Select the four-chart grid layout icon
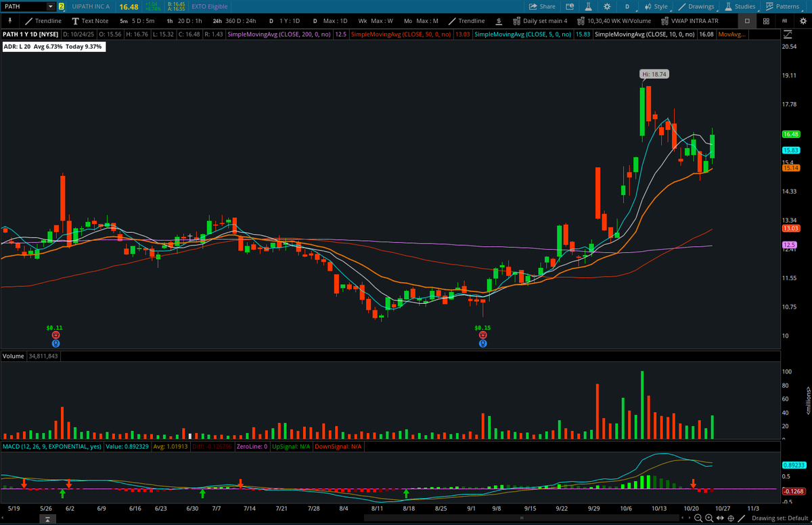 tap(765, 21)
